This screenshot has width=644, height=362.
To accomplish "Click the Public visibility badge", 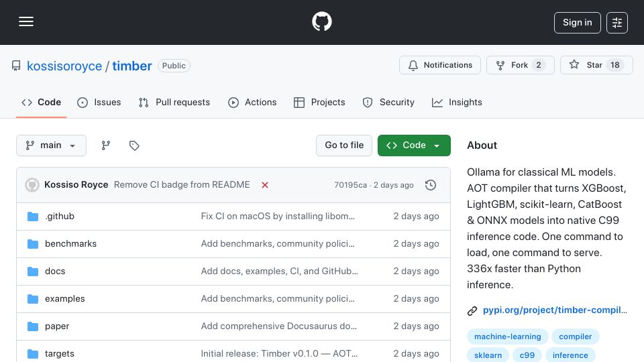I will [174, 66].
